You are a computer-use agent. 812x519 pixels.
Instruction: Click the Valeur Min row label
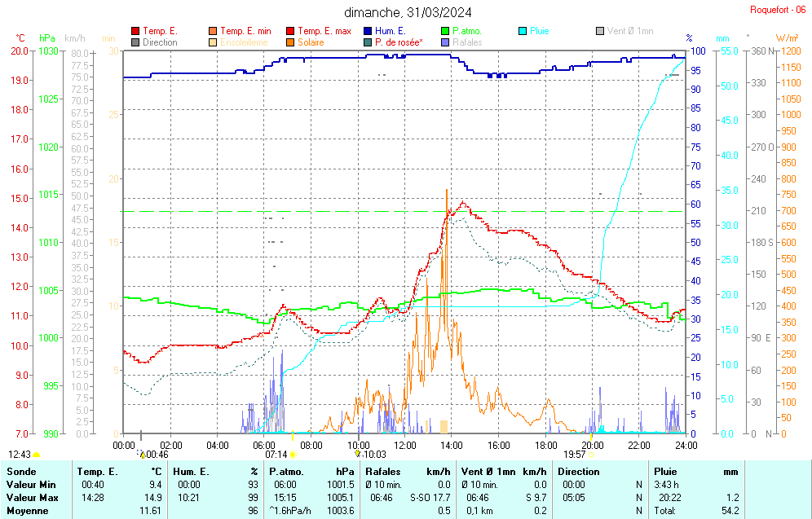[31, 485]
